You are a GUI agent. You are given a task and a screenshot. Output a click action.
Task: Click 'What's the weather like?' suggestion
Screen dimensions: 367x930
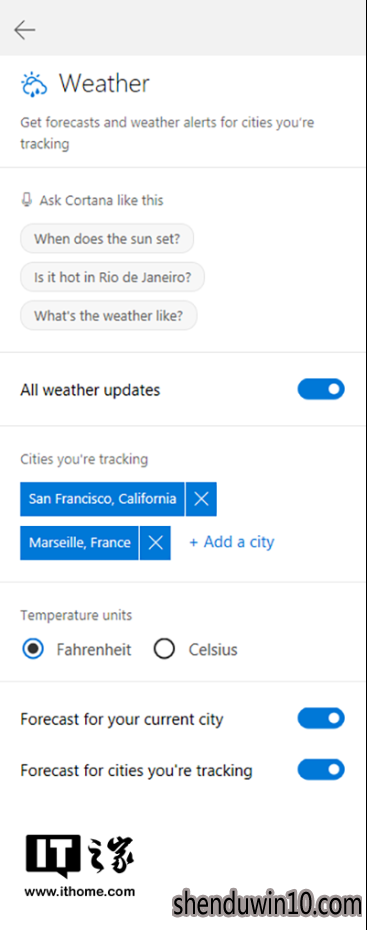click(108, 316)
